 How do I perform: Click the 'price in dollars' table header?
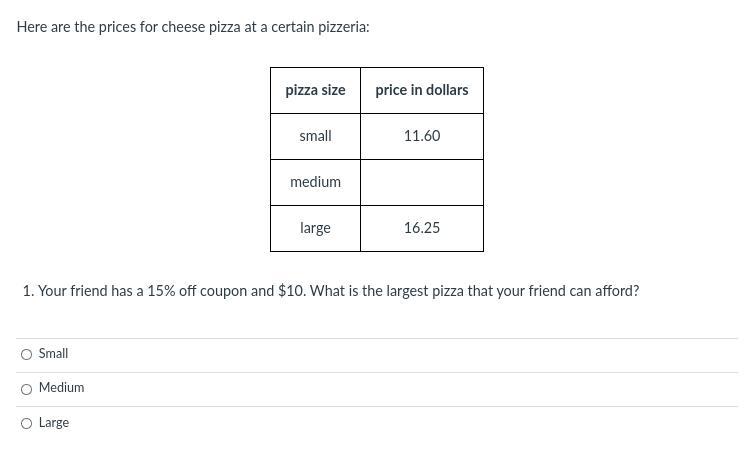(x=422, y=90)
